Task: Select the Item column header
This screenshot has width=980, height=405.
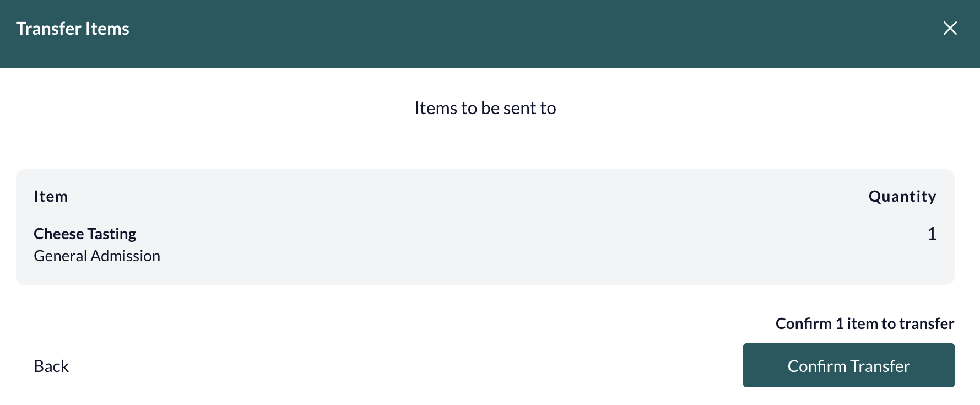Action: pyautogui.click(x=51, y=196)
